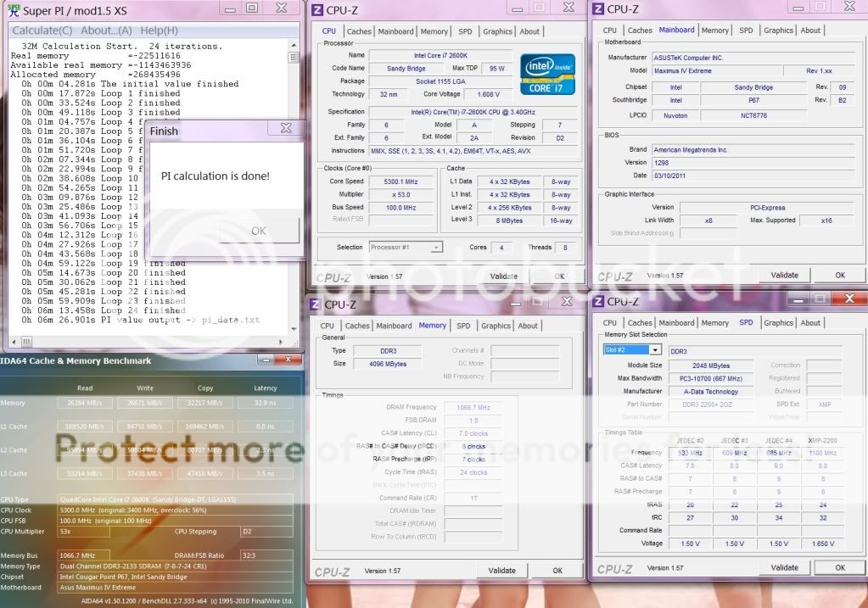Click Super PI vertical scrollbar up arrow
The image size is (868, 608).
pos(294,45)
